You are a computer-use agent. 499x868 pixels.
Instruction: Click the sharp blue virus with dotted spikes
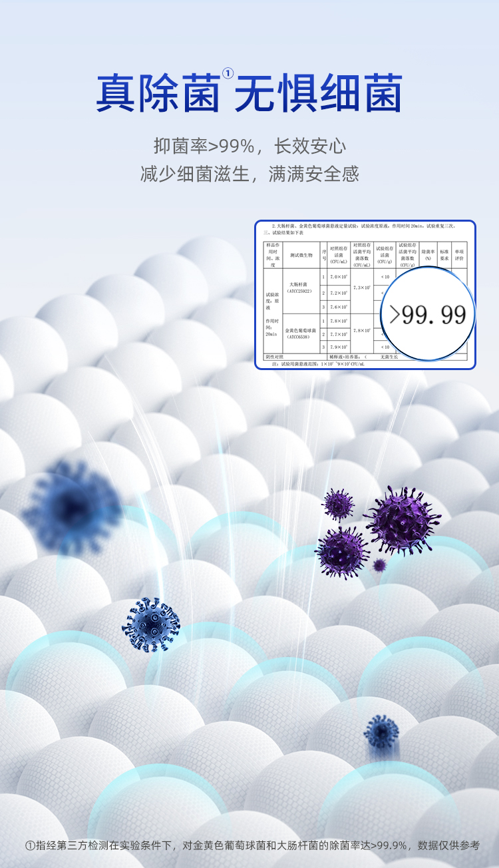coord(151,624)
